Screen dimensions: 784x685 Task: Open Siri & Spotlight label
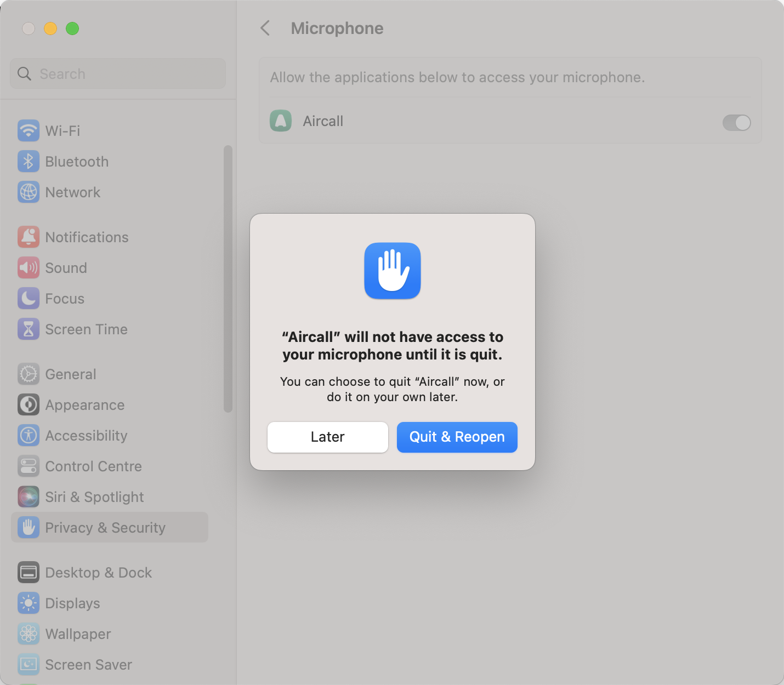(95, 497)
